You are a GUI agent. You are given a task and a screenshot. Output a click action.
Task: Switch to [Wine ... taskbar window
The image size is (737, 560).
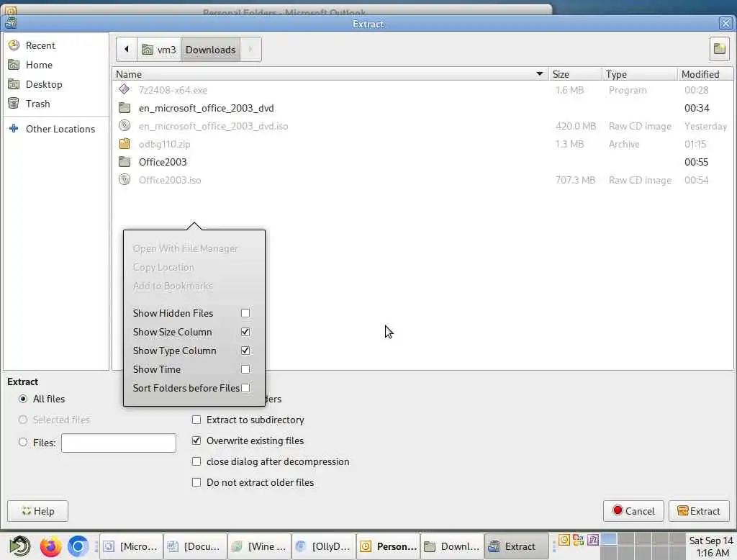259,546
